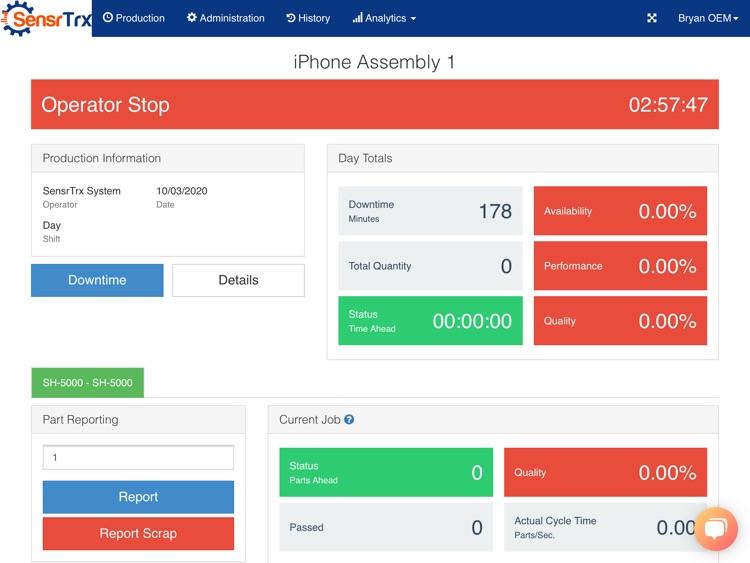
Task: Click the Day shift value
Action: coord(52,225)
